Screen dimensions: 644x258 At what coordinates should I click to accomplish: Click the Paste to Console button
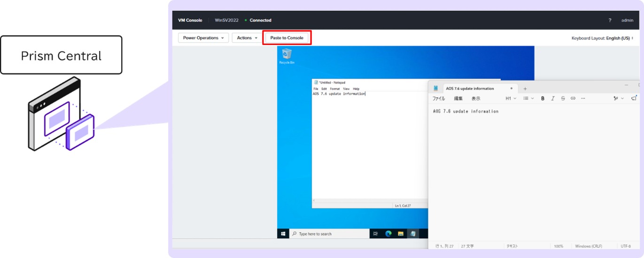point(287,38)
